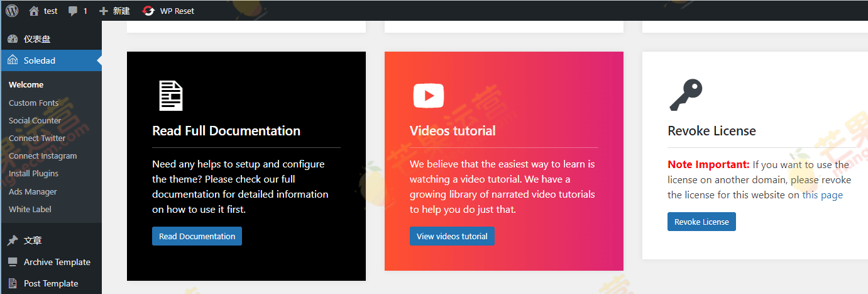Open Connect Twitter page
The height and width of the screenshot is (294, 868).
(37, 138)
